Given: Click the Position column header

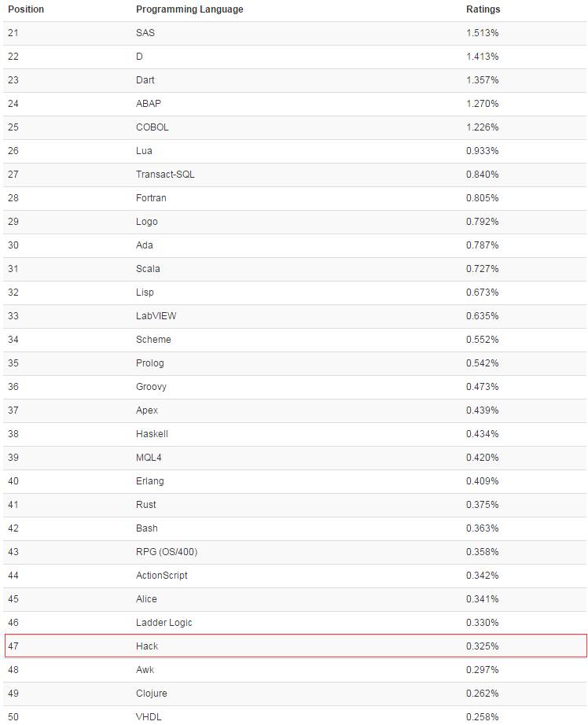Looking at the screenshot, I should (x=26, y=9).
